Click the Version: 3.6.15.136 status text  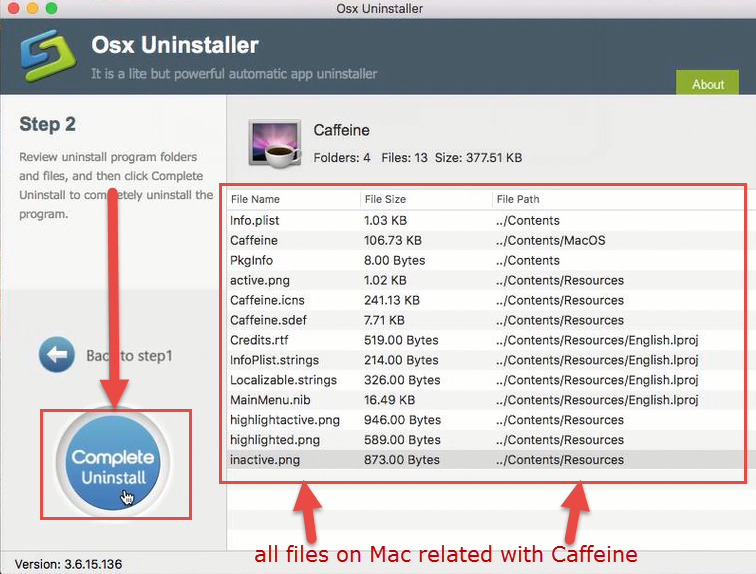pos(68,564)
